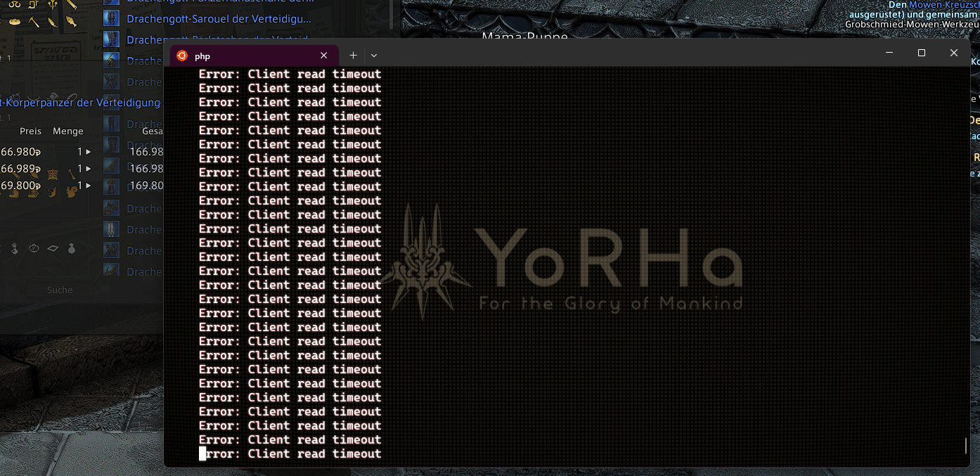The image size is (980, 476).
Task: Click the quantity arrow in the 166.989 row
Action: coord(89,168)
